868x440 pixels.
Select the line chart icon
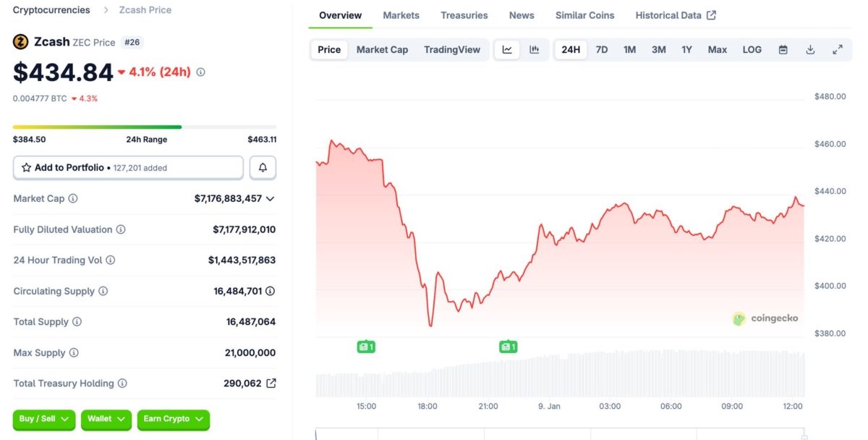point(507,49)
